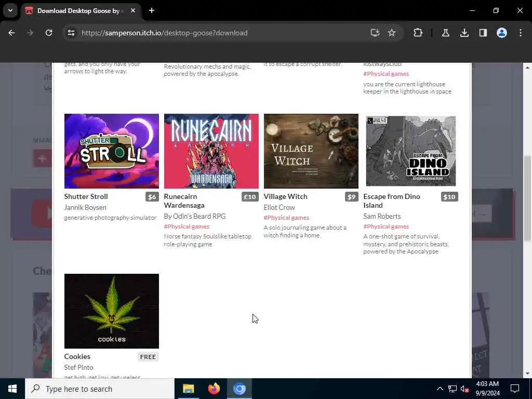Open the Shutter Stroll title link
This screenshot has width=532, height=399.
click(86, 196)
